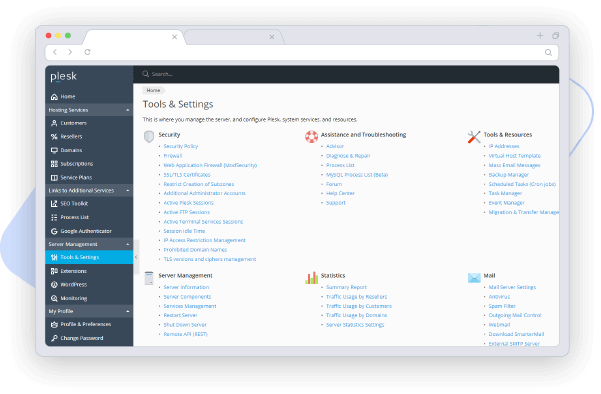The image size is (601, 394).
Task: Open Active Plesk Sessions link
Action: click(x=188, y=203)
